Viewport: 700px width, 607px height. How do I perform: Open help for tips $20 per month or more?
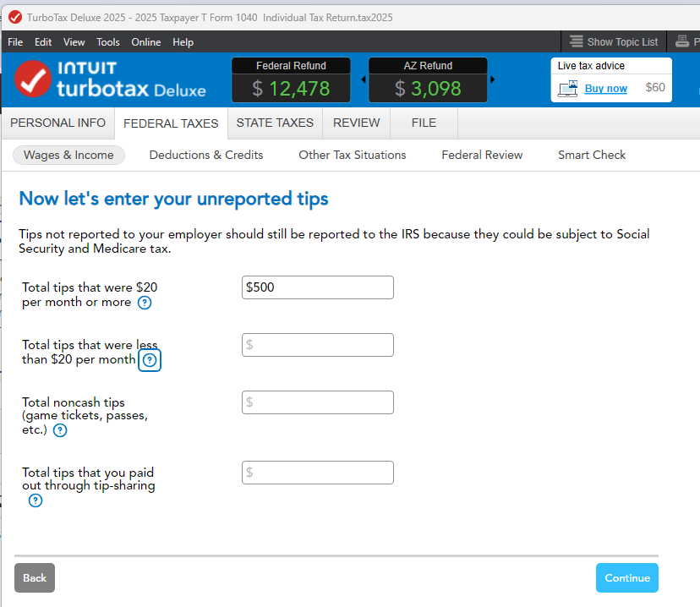[x=145, y=303]
